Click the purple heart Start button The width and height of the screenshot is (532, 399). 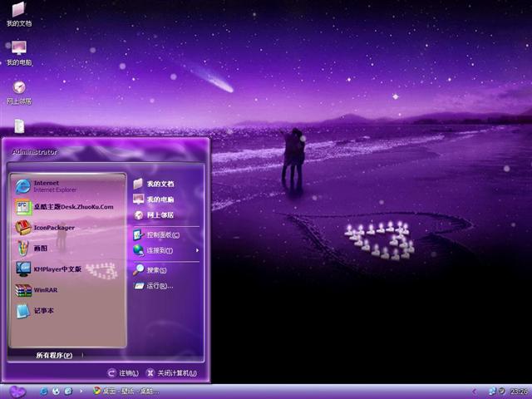(x=17, y=391)
